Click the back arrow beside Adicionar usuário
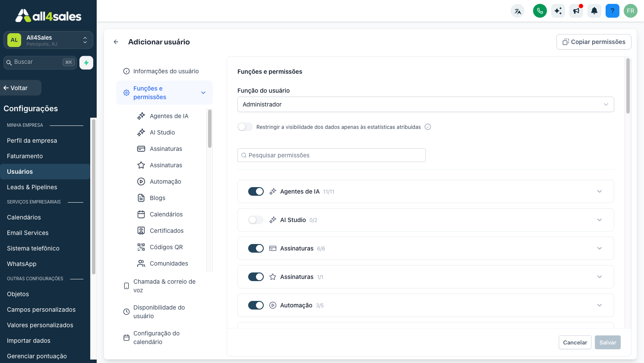This screenshot has height=363, width=644. 116,42
